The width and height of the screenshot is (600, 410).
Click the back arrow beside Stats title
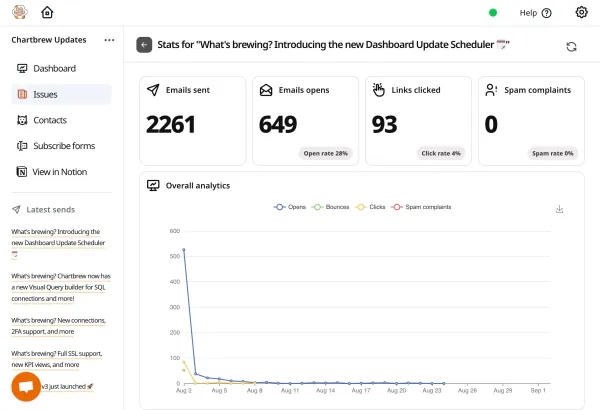click(x=144, y=45)
